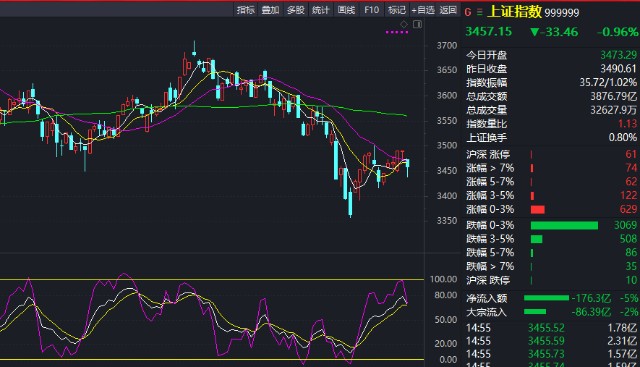Click the 100.00 indicator axis label
Viewport: 640px width, 367px height.
(x=443, y=279)
